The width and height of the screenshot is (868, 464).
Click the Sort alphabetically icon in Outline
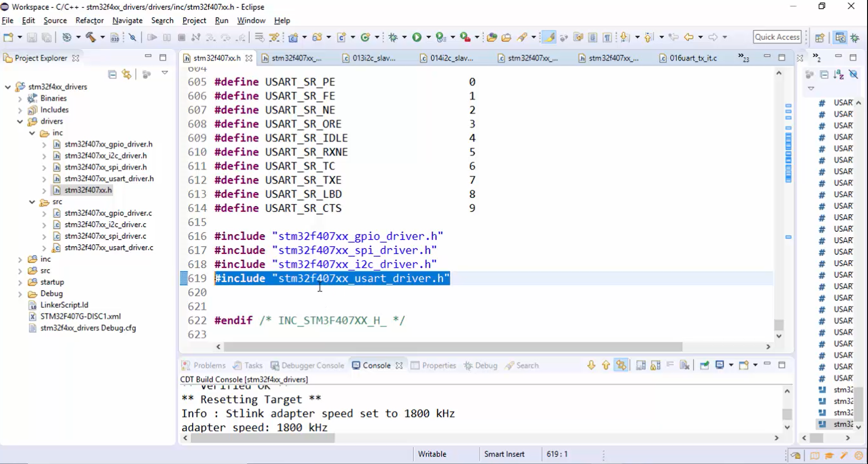click(x=839, y=74)
